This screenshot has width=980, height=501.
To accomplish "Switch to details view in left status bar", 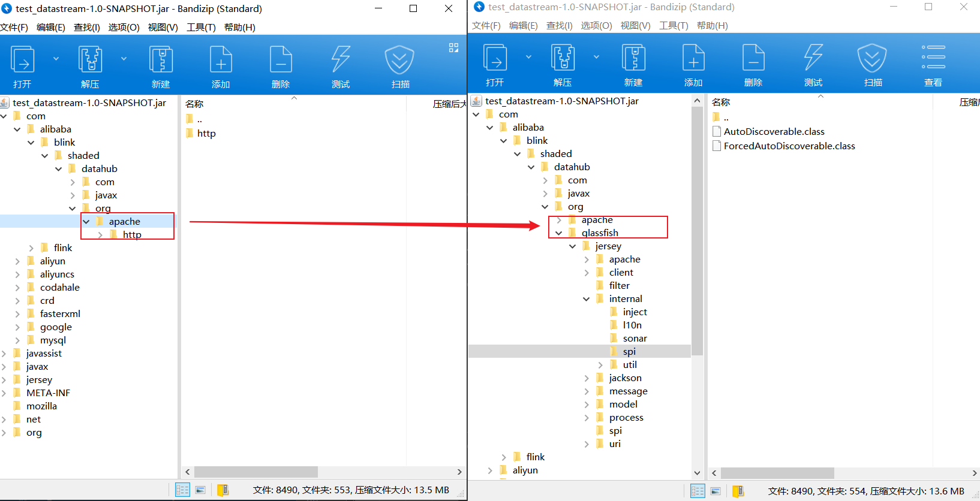I will [x=182, y=490].
